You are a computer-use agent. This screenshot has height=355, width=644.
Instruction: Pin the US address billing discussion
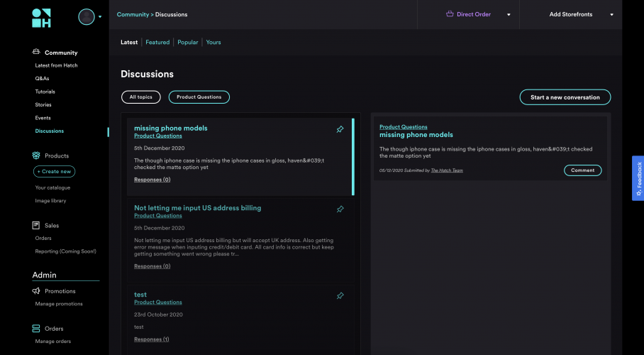click(x=340, y=209)
